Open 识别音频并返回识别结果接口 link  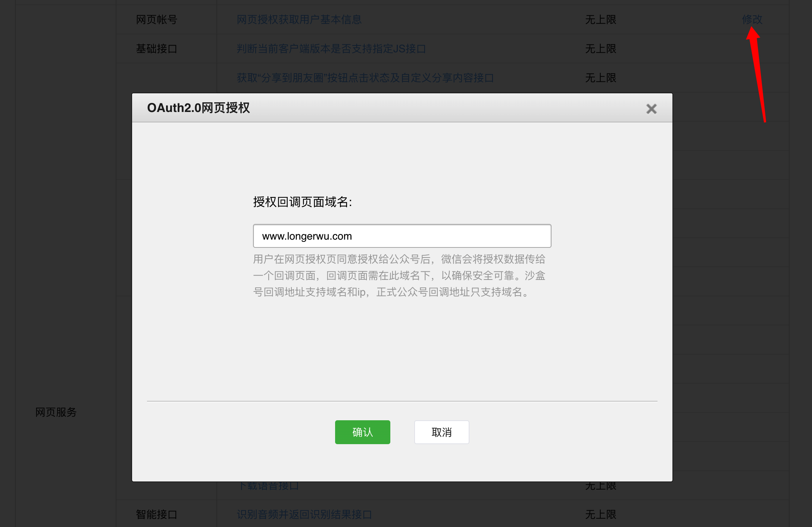pyautogui.click(x=304, y=514)
